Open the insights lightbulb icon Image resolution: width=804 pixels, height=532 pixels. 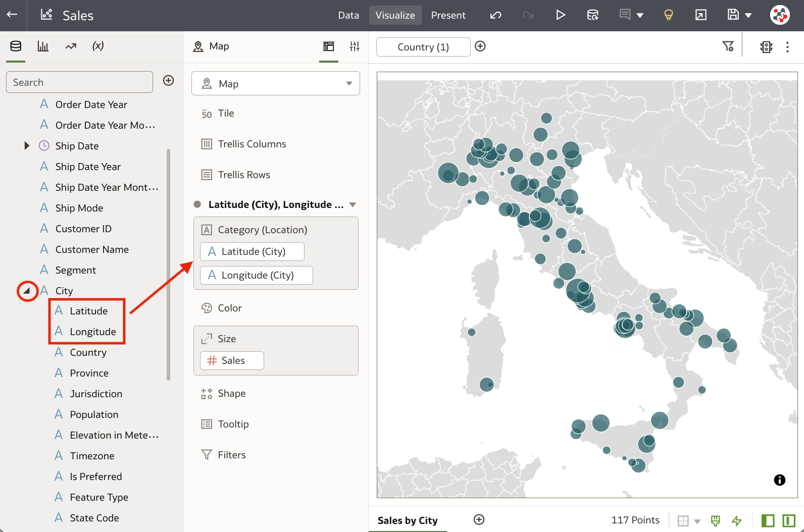[668, 15]
